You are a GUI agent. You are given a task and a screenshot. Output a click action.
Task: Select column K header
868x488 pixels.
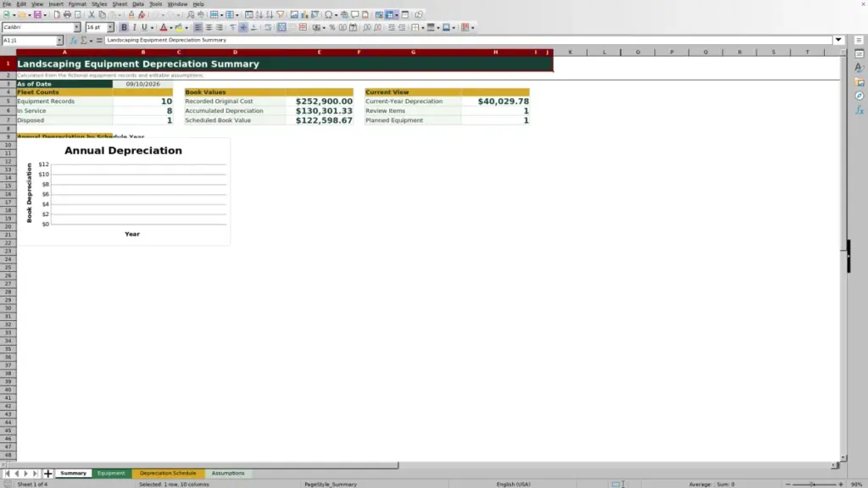[570, 52]
